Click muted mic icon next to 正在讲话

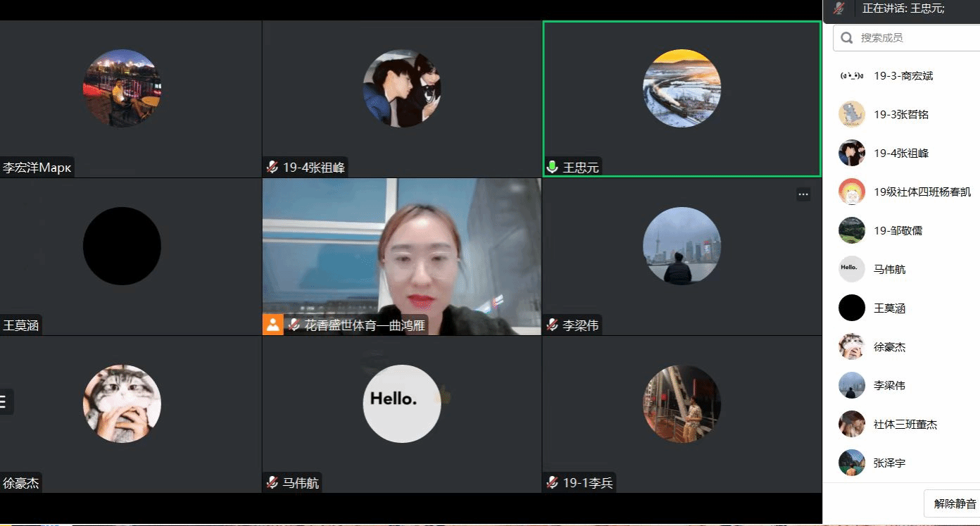click(x=838, y=8)
